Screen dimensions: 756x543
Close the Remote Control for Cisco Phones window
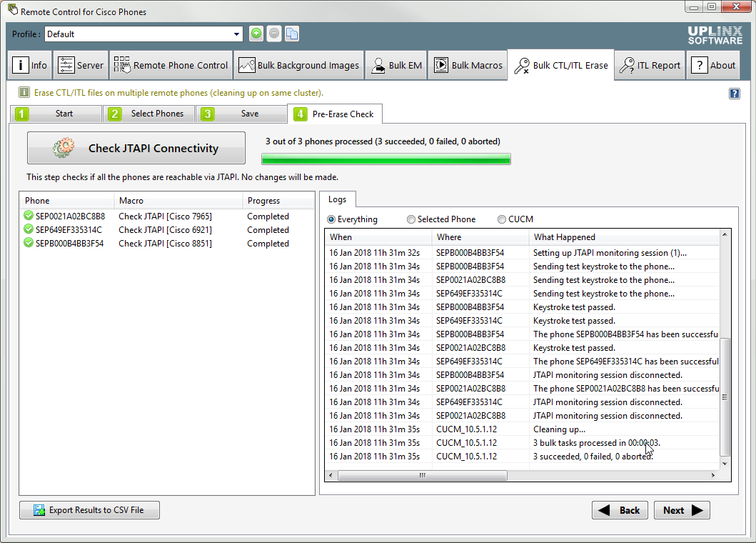(736, 7)
